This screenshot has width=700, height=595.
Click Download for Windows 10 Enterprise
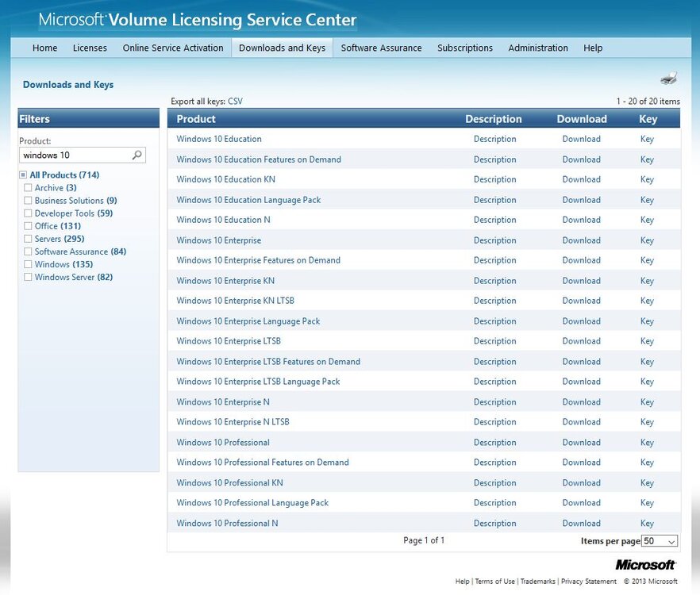click(581, 240)
